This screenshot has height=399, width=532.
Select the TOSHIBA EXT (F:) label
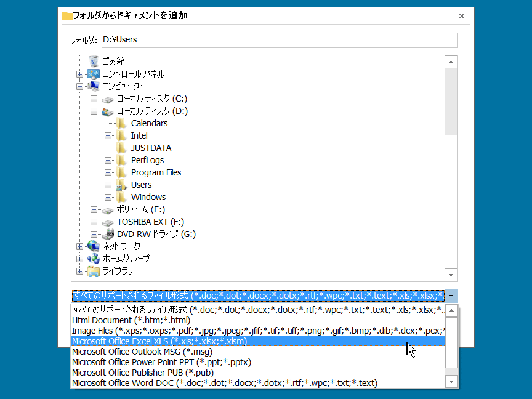tap(151, 222)
